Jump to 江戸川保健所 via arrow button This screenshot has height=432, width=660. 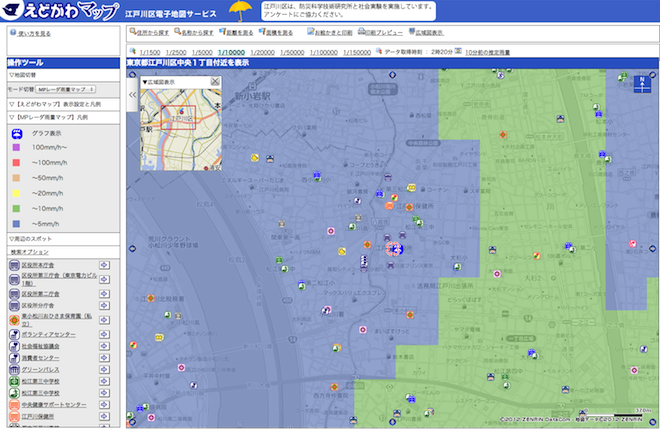coord(104,416)
